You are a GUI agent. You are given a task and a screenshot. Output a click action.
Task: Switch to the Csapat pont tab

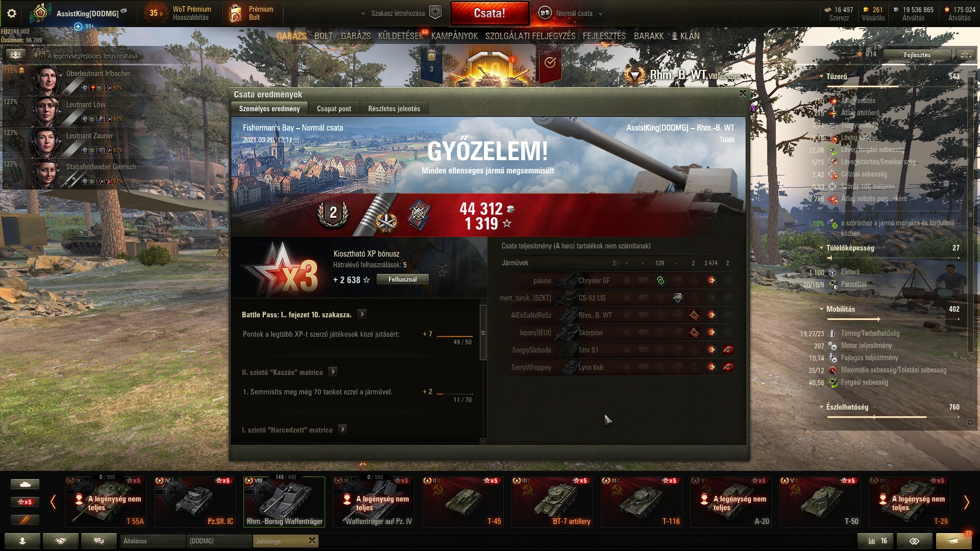[334, 109]
